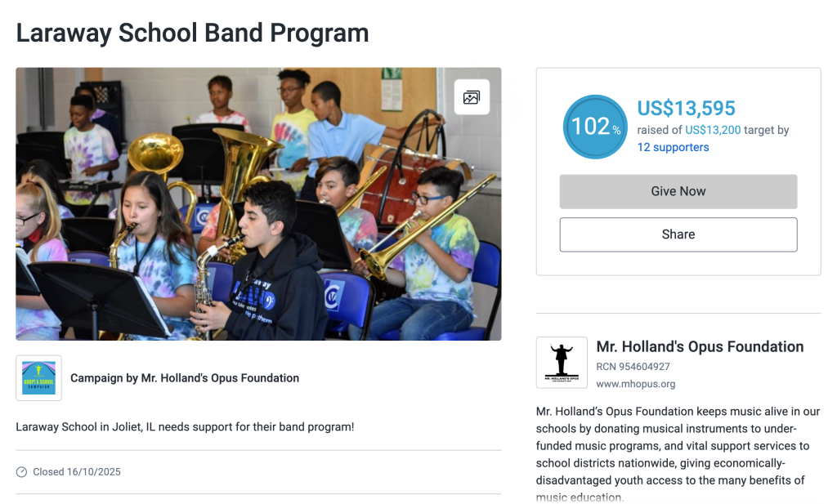The height and width of the screenshot is (504, 837).
Task: Click the Laraway School Band Program title
Action: click(192, 33)
